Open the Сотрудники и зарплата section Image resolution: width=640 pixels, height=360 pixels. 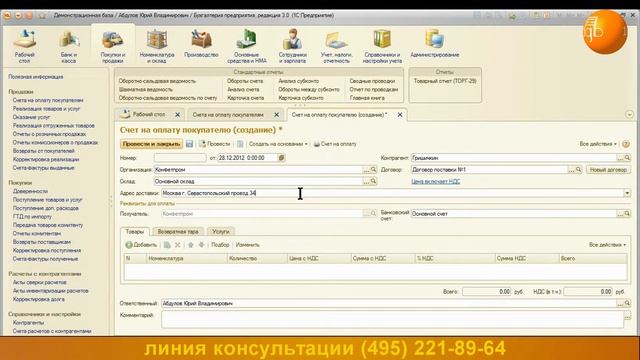click(292, 46)
